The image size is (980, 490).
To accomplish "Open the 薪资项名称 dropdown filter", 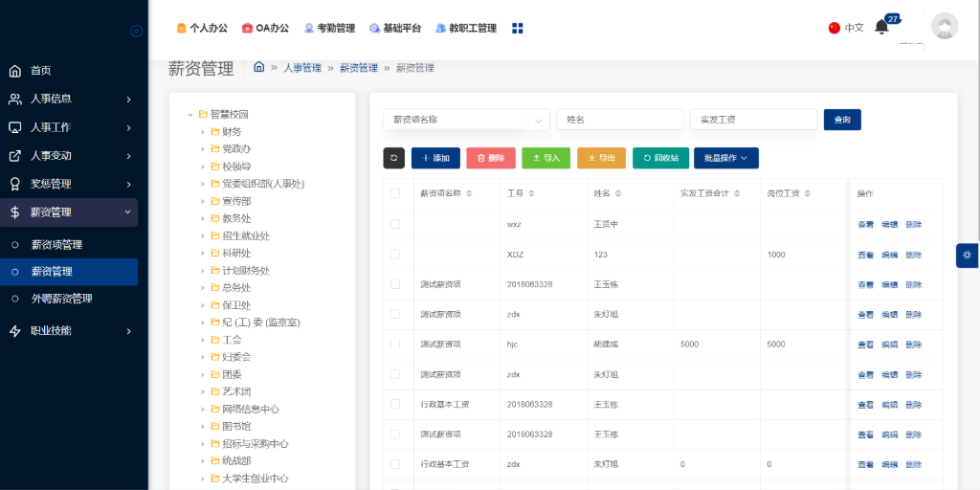I will coord(466,120).
